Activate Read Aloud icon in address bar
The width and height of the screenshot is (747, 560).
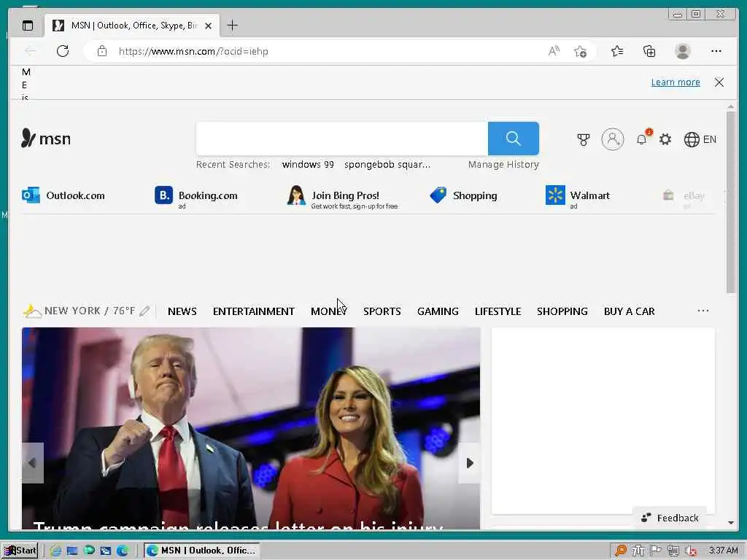[x=554, y=51]
